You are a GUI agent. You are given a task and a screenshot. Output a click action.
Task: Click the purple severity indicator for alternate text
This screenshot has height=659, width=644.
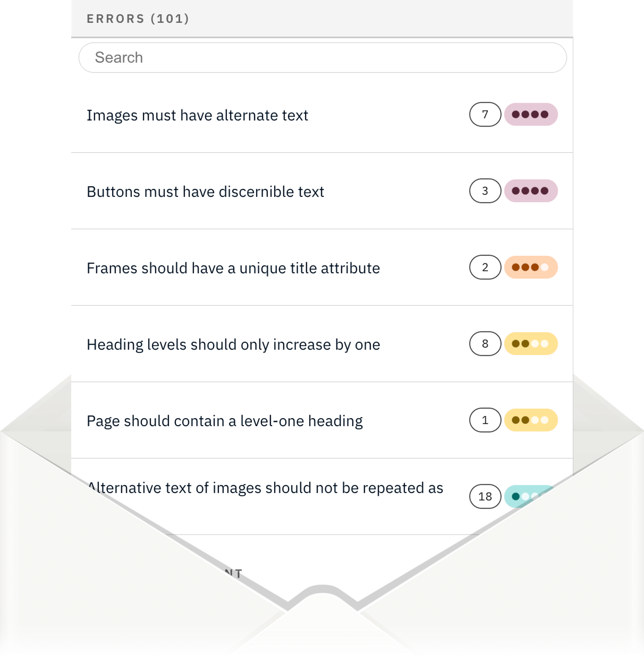531,114
